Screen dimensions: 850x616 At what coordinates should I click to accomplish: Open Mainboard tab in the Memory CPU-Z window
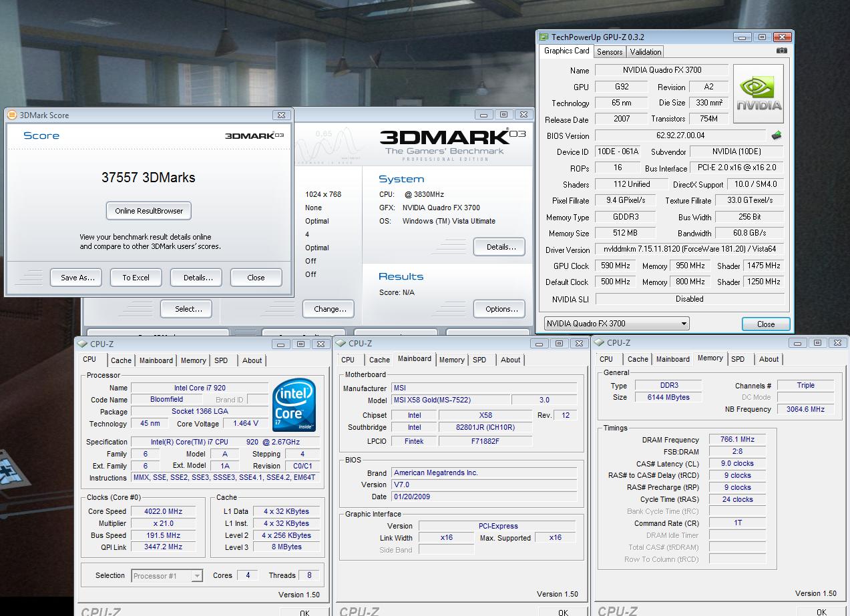pyautogui.click(x=672, y=359)
